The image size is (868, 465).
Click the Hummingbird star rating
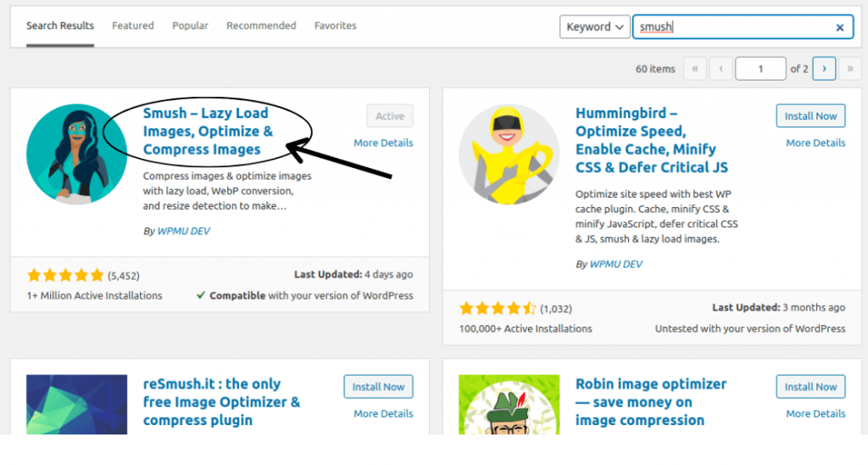pos(498,308)
